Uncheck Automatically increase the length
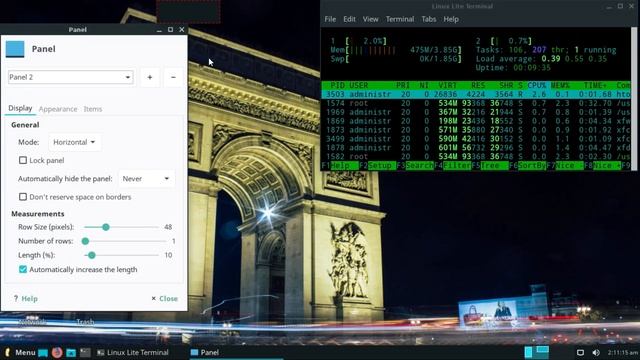This screenshot has height=360, width=640. [x=23, y=269]
